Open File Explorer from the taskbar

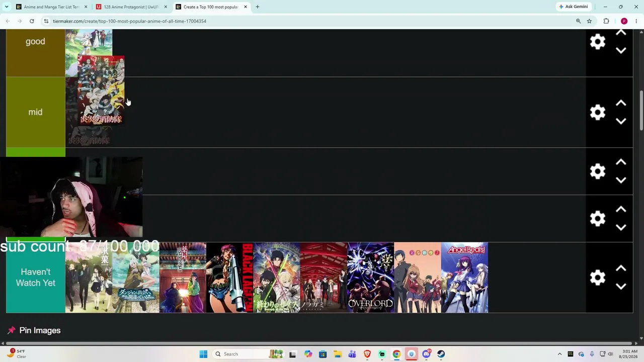tap(338, 354)
